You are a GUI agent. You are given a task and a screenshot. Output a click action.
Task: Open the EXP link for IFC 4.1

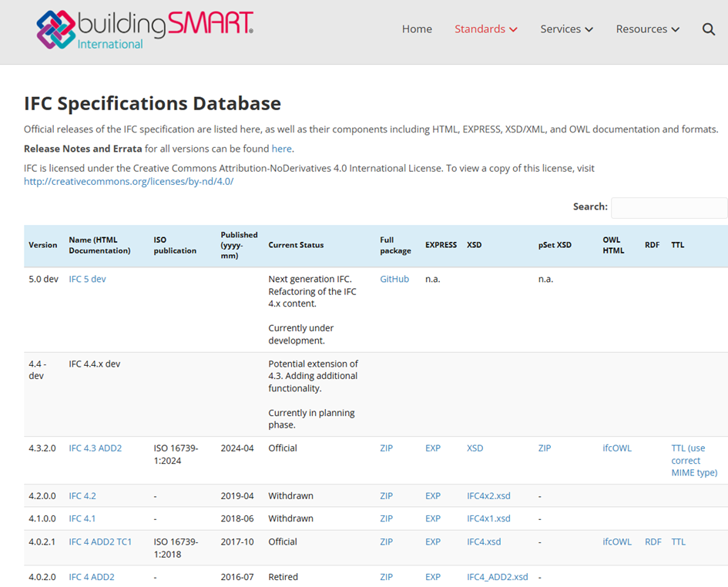click(433, 518)
